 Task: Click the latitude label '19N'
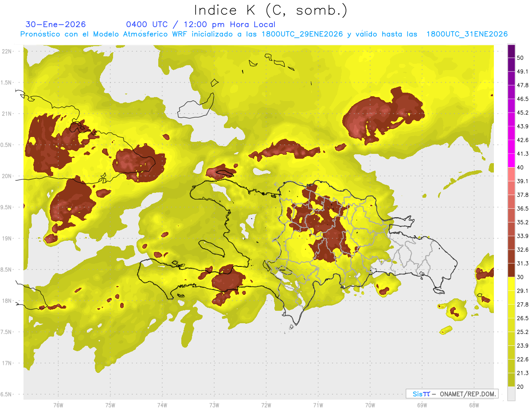click(7, 239)
